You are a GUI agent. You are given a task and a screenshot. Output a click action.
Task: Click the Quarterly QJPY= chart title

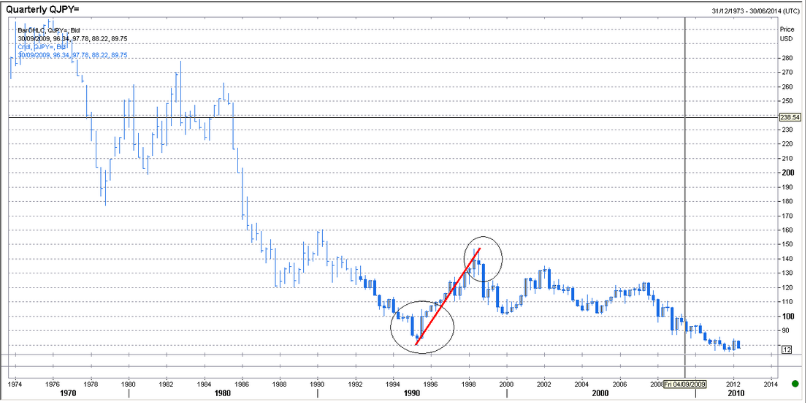point(43,9)
